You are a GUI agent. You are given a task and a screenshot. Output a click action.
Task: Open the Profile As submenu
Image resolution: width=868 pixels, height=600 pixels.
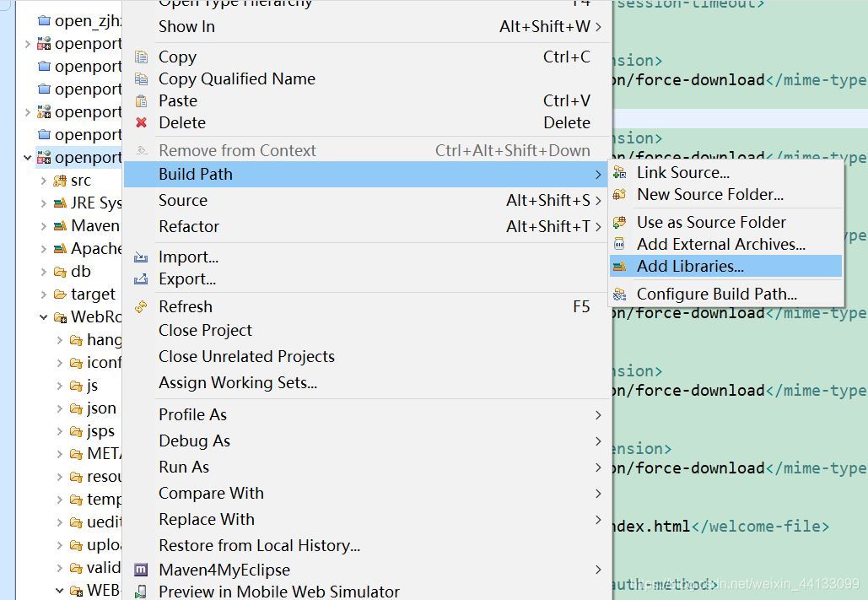coord(368,415)
